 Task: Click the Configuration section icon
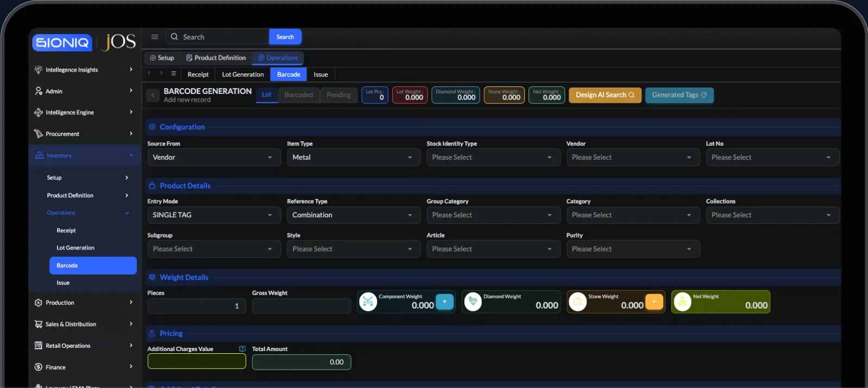click(x=152, y=127)
